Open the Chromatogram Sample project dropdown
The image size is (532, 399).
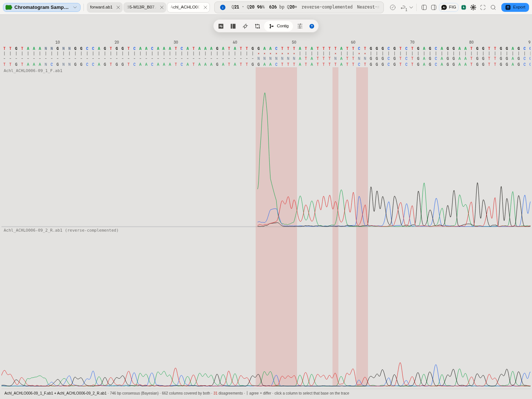[x=42, y=7]
